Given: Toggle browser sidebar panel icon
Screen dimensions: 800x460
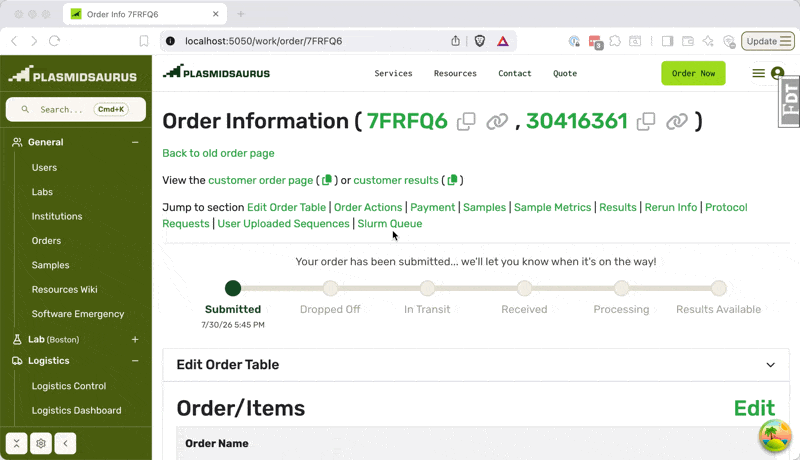Looking at the screenshot, I should click(667, 41).
